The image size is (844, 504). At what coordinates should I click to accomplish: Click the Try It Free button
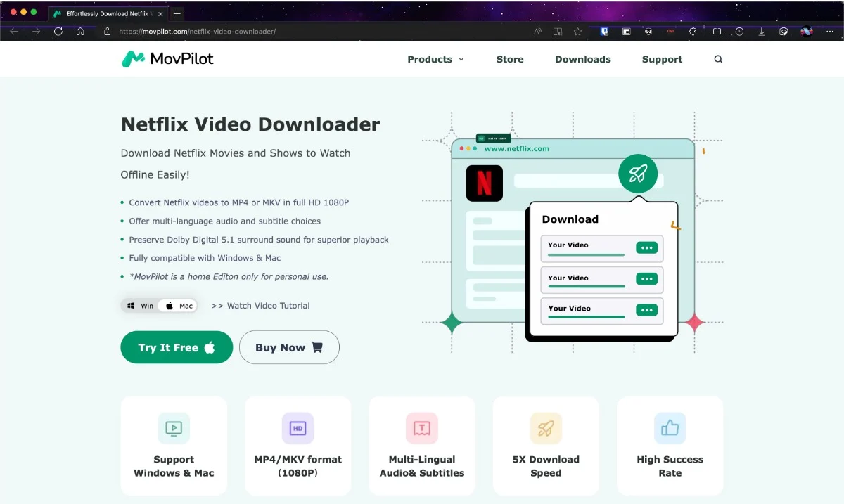point(177,347)
